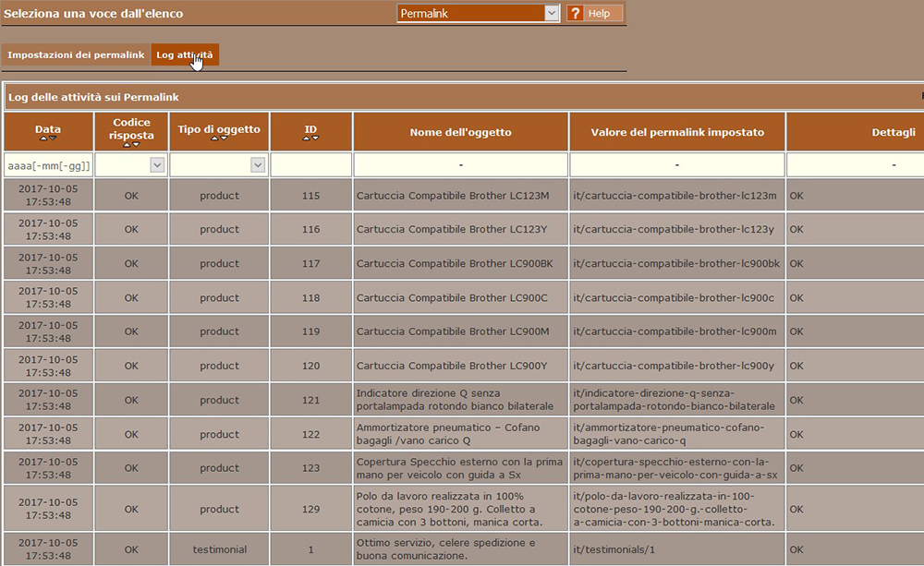
Task: Switch to Impostazioni dei permalink tab
Action: point(76,54)
